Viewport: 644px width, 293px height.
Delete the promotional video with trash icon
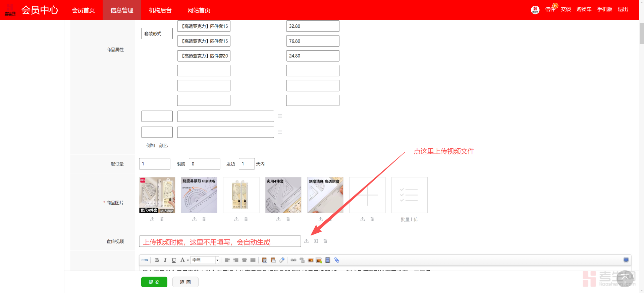[325, 241]
